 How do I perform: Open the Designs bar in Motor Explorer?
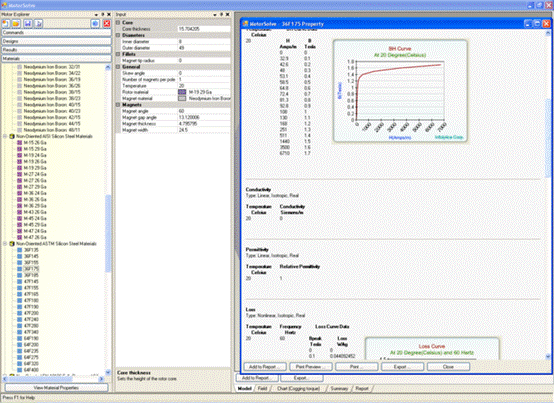coord(56,41)
